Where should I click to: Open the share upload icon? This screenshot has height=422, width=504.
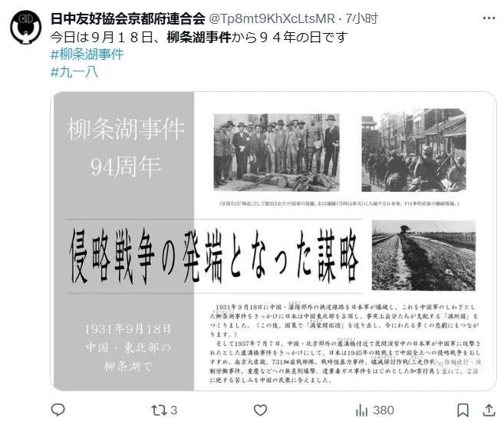coord(489,410)
